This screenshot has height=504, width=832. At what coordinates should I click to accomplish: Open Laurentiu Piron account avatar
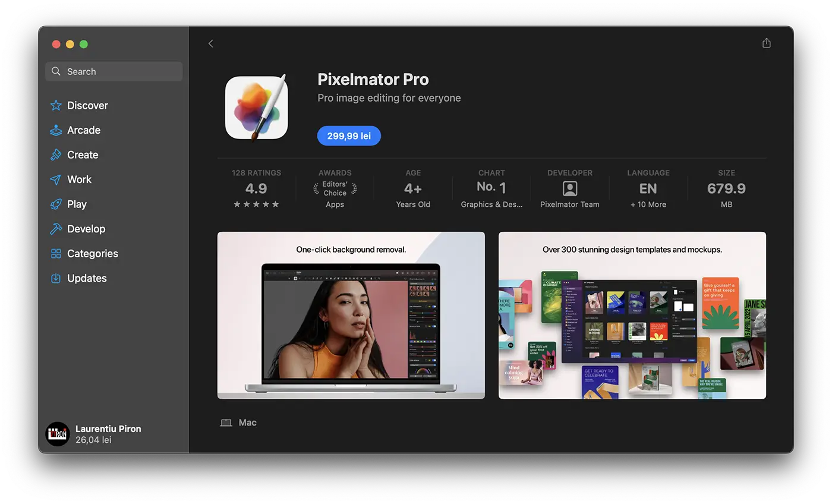coord(58,434)
